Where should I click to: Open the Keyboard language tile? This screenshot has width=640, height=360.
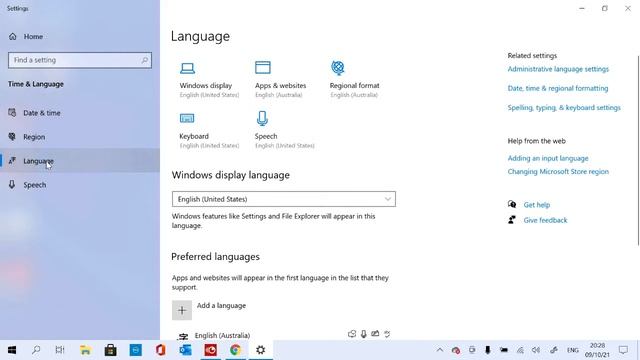[x=209, y=131]
